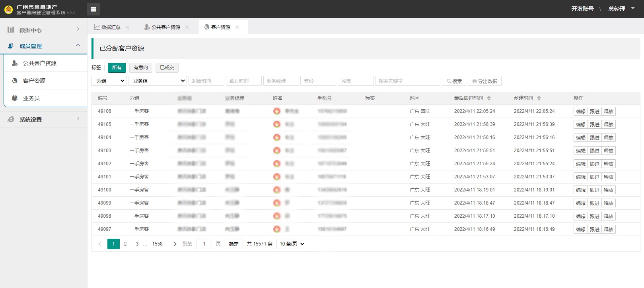644x288 pixels.
Task: Close the 公共客户资源 tab
Action: point(187,27)
